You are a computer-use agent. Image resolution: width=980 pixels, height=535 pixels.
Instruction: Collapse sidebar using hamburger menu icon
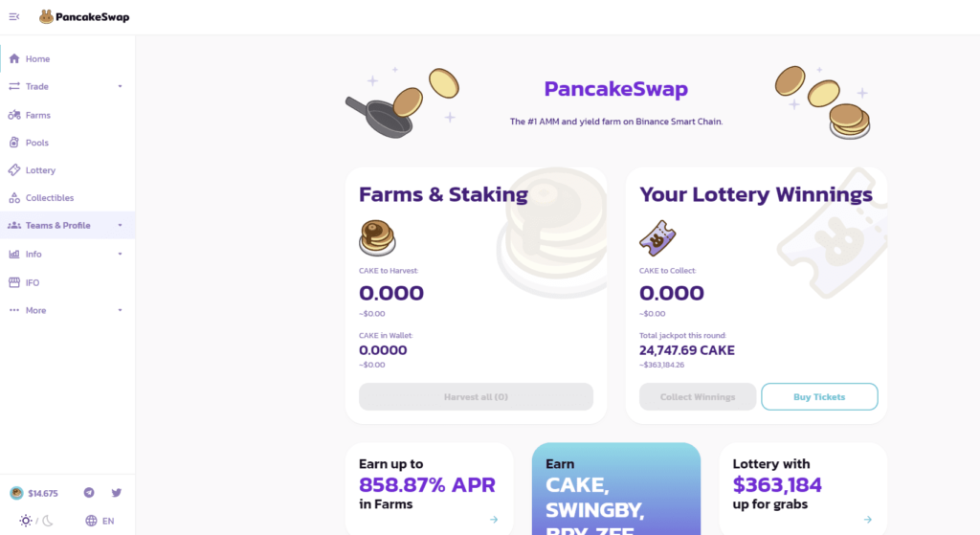pos(14,16)
